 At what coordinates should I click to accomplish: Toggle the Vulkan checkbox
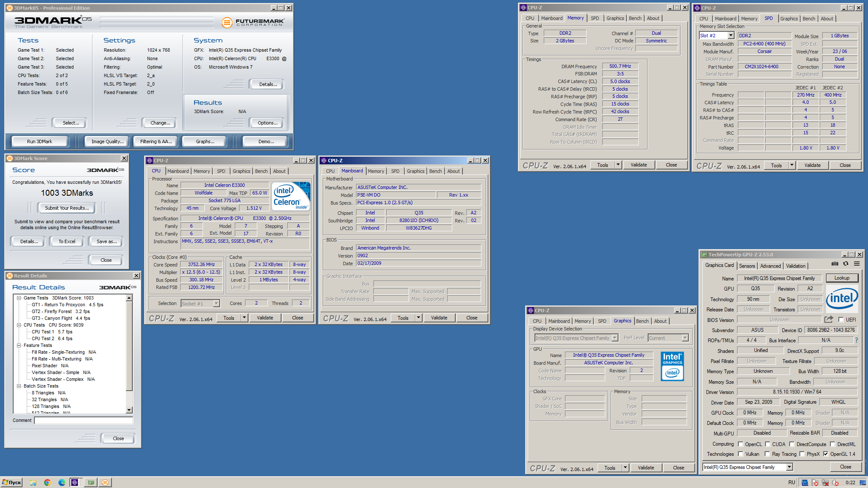[x=740, y=454]
